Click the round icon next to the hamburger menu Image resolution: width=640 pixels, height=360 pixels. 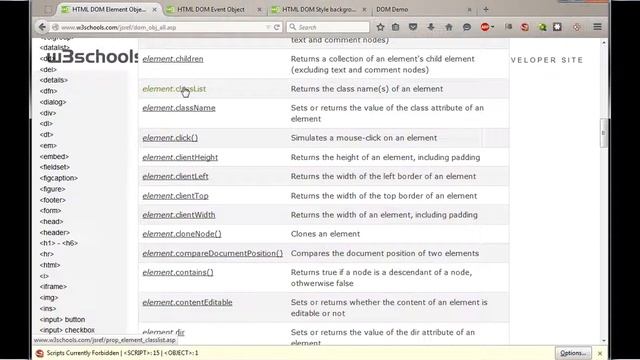point(577,27)
